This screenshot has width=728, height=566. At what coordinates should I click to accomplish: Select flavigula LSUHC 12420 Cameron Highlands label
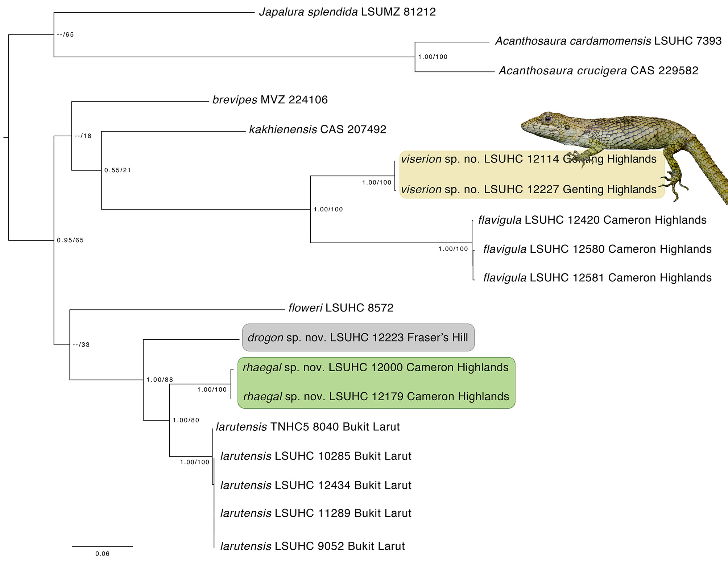[x=592, y=220]
